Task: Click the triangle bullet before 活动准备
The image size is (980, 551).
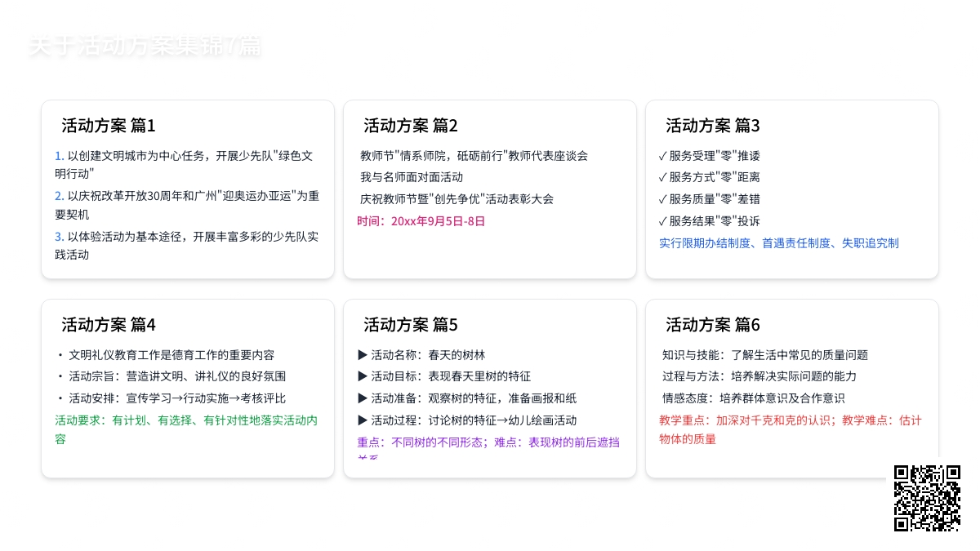Action: 363,398
